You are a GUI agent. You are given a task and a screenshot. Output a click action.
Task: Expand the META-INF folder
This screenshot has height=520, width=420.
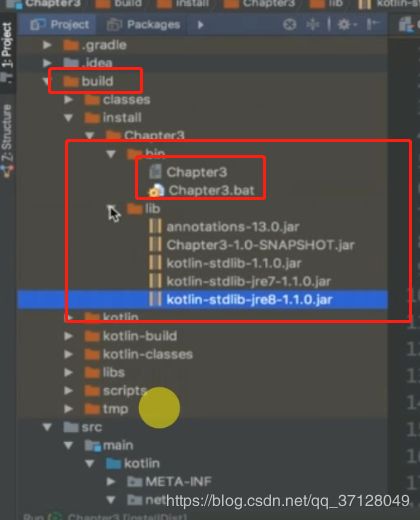point(111,481)
